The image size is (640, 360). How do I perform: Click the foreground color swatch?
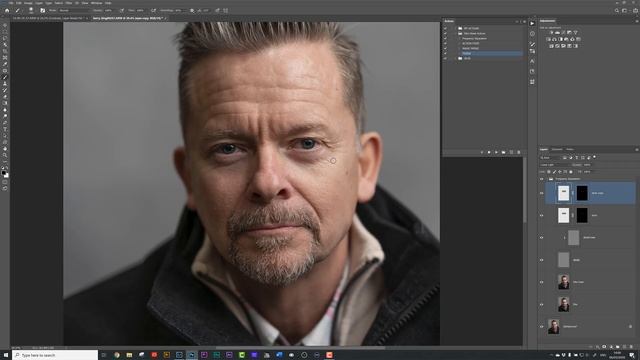point(3,173)
